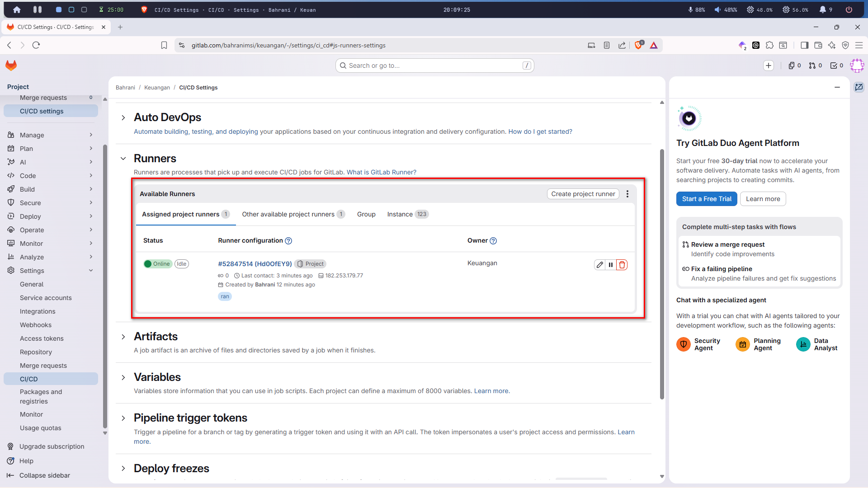The width and height of the screenshot is (868, 488).
Task: Click Learn more button in Duo panel
Action: click(763, 199)
